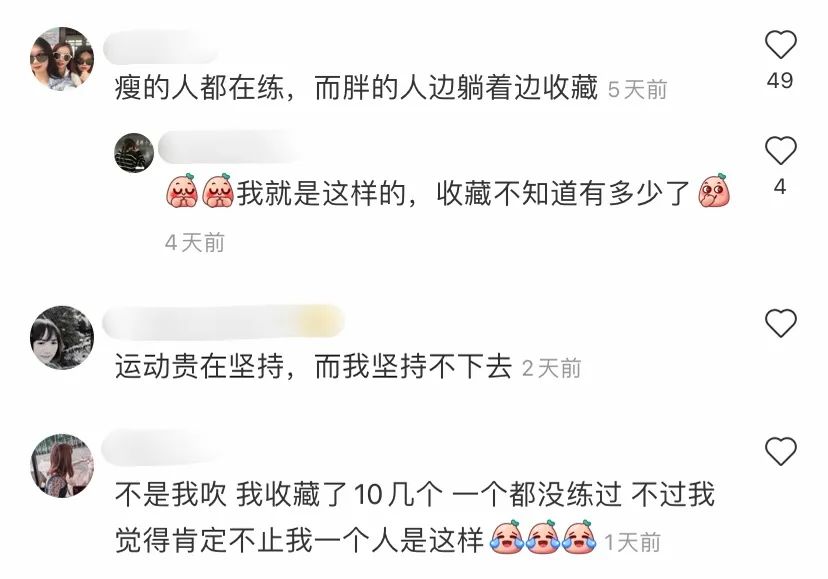Like the reply with 4 likes

pyautogui.click(x=780, y=151)
